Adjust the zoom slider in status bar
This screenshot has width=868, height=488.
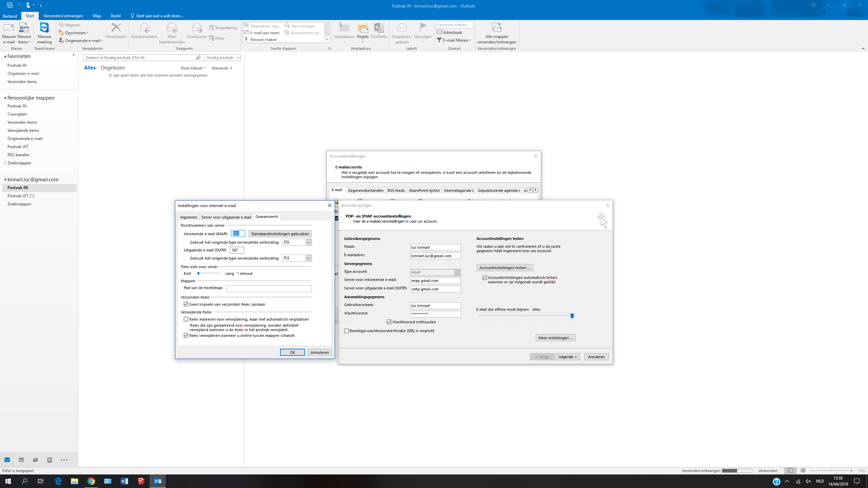coord(832,471)
